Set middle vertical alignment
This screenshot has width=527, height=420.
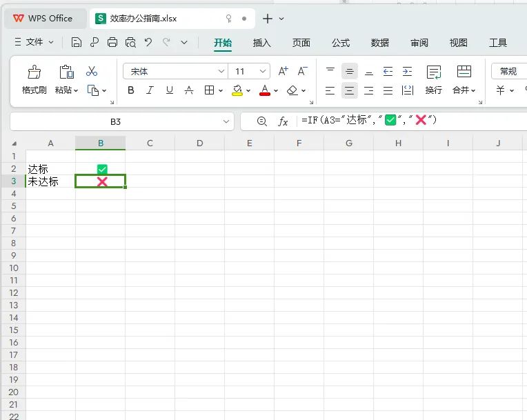tap(350, 71)
